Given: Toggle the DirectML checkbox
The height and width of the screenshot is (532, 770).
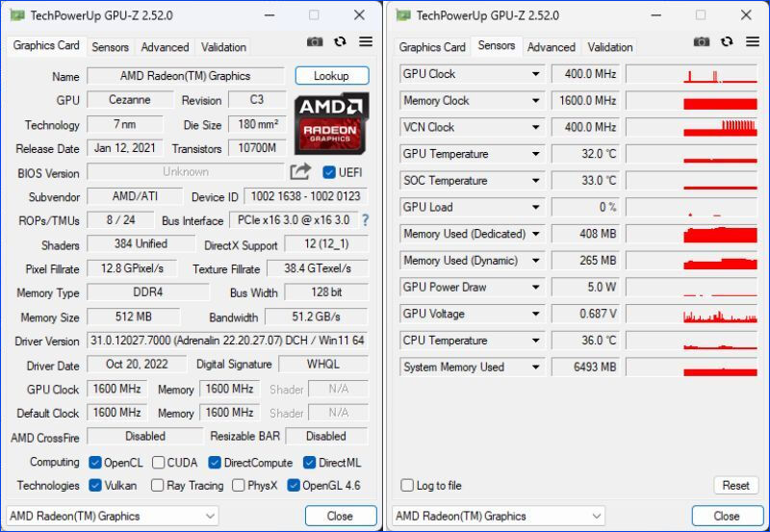Looking at the screenshot, I should pyautogui.click(x=309, y=463).
